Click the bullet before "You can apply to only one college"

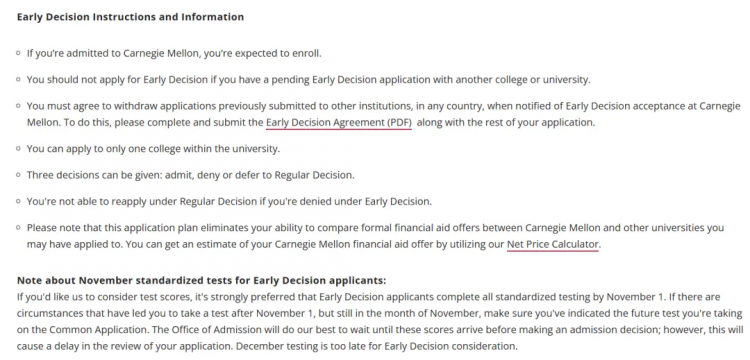click(19, 149)
